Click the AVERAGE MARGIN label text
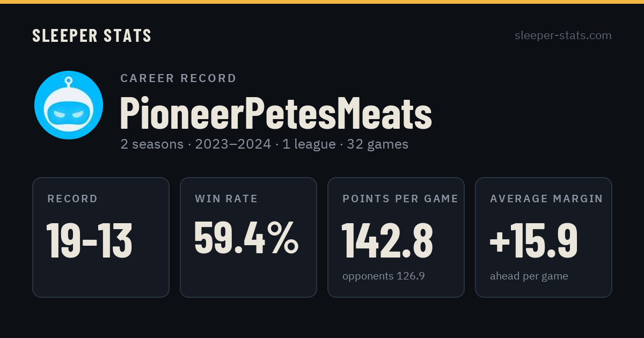This screenshot has width=644, height=338. 546,199
